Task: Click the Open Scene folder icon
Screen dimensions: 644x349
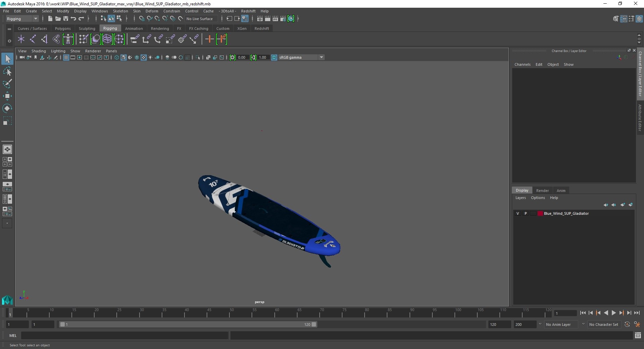Action: 58,19
